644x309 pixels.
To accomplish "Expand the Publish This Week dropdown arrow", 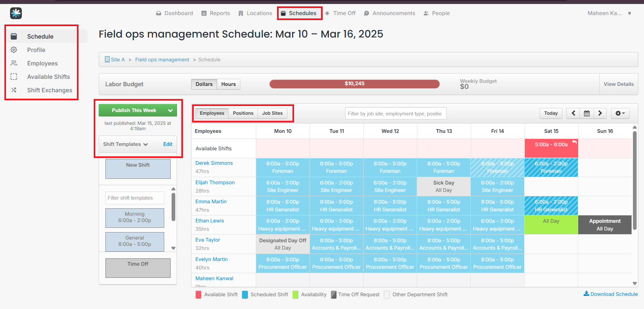I will [171, 110].
